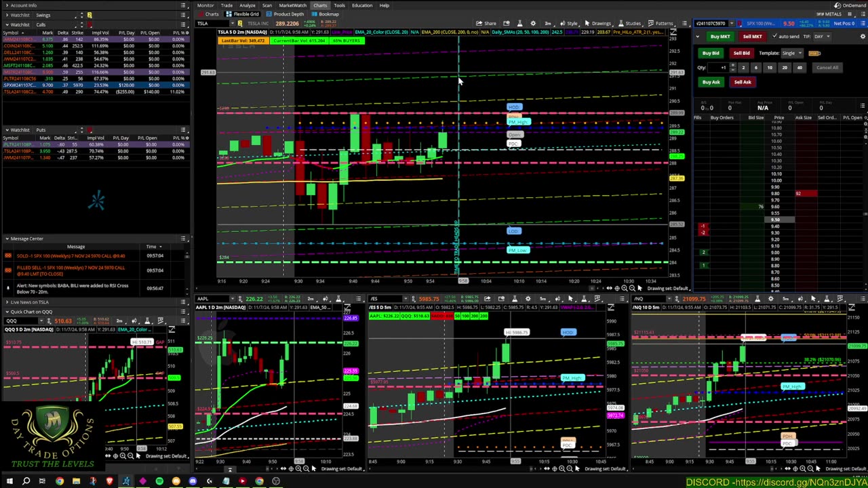The width and height of the screenshot is (868, 488).
Task: Open the MarketWatch tab
Action: click(292, 5)
